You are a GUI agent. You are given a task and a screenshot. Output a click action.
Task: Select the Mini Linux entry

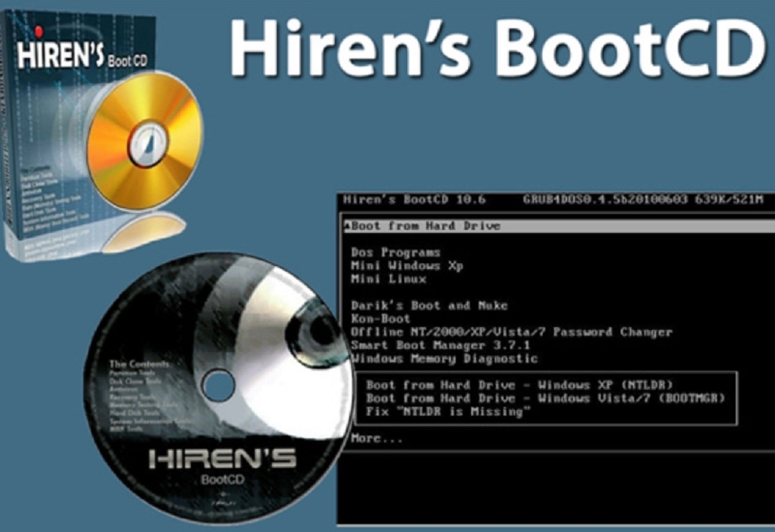pyautogui.click(x=388, y=279)
